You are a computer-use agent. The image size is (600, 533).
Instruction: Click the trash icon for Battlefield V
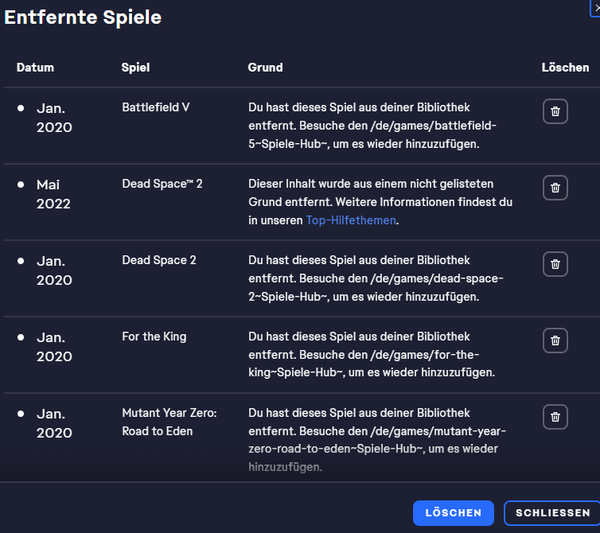(x=555, y=111)
